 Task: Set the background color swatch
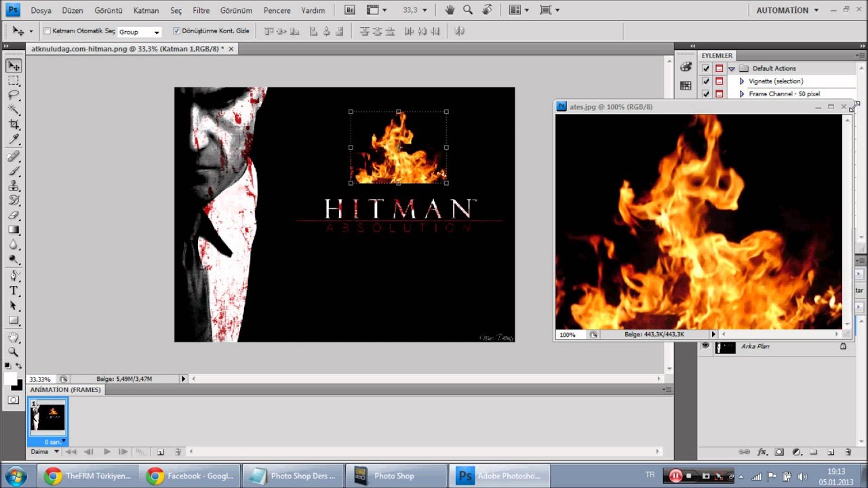click(17, 386)
